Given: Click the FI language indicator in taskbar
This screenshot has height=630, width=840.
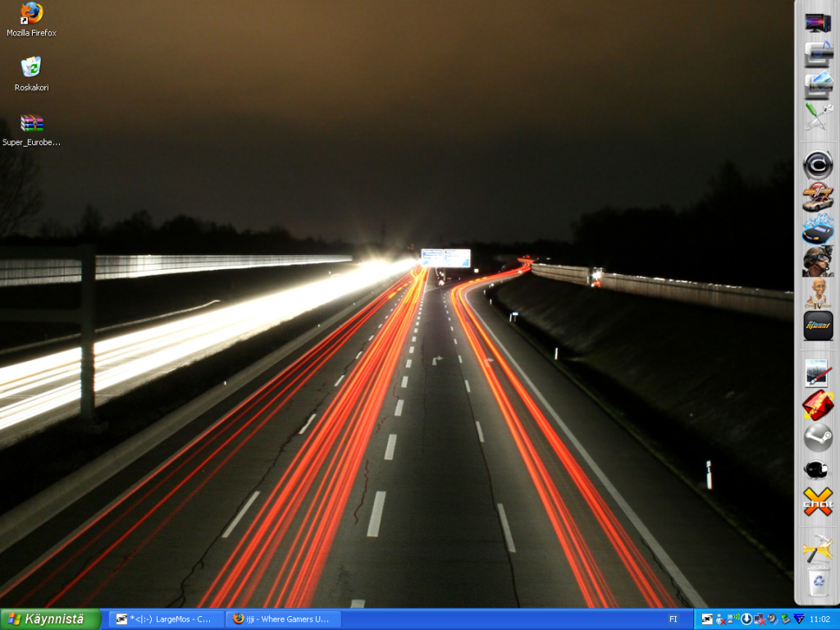Looking at the screenshot, I should click(x=673, y=619).
